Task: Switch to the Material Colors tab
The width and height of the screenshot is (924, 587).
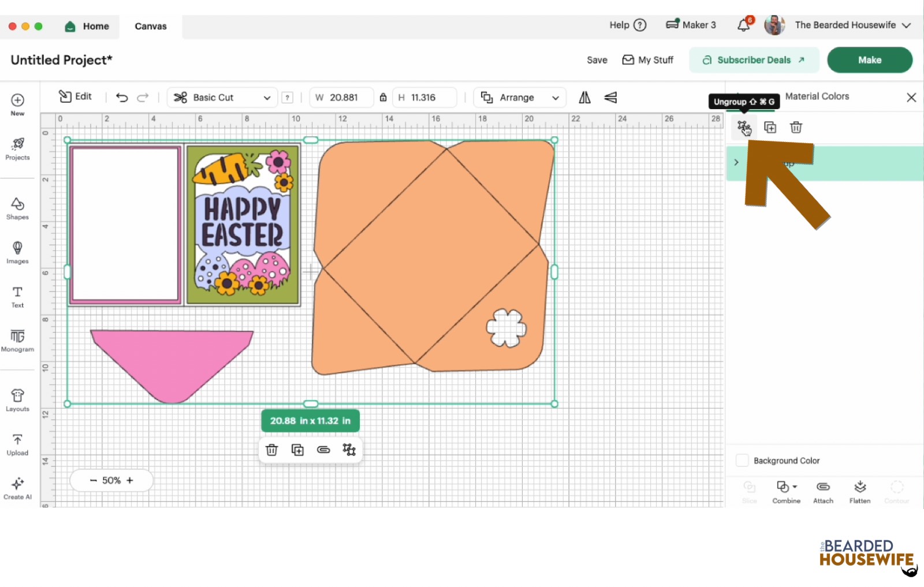Action: pos(817,96)
